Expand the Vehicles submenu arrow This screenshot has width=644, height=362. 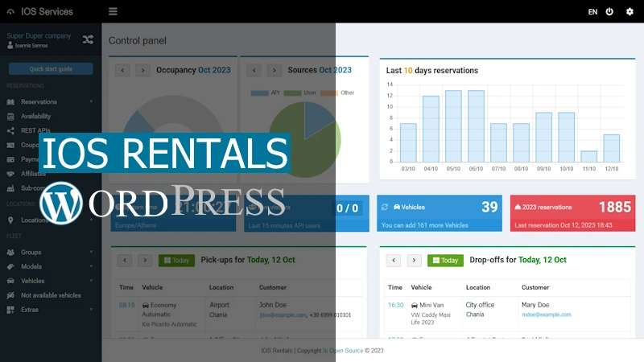91,281
